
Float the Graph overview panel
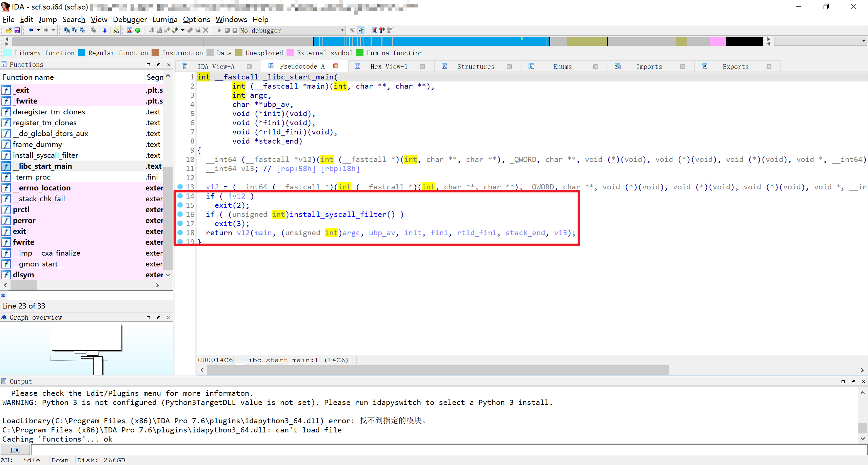pyautogui.click(x=158, y=317)
